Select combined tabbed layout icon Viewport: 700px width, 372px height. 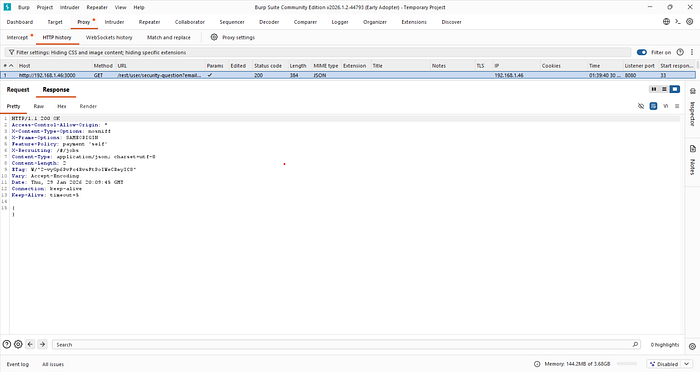[x=675, y=89]
